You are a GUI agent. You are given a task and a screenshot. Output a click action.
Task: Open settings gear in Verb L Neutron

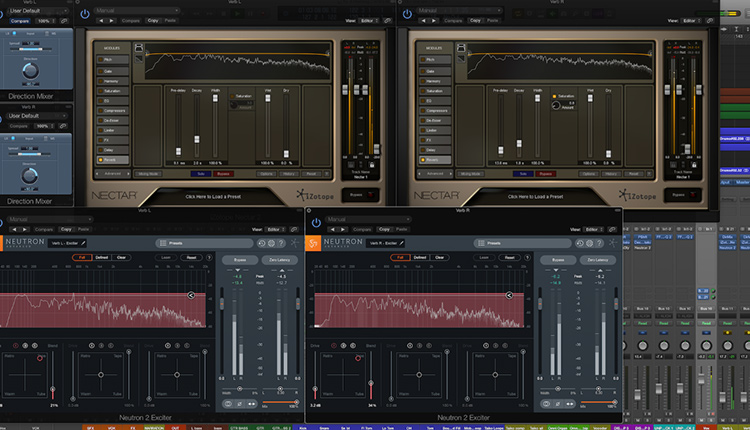pyautogui.click(x=271, y=243)
